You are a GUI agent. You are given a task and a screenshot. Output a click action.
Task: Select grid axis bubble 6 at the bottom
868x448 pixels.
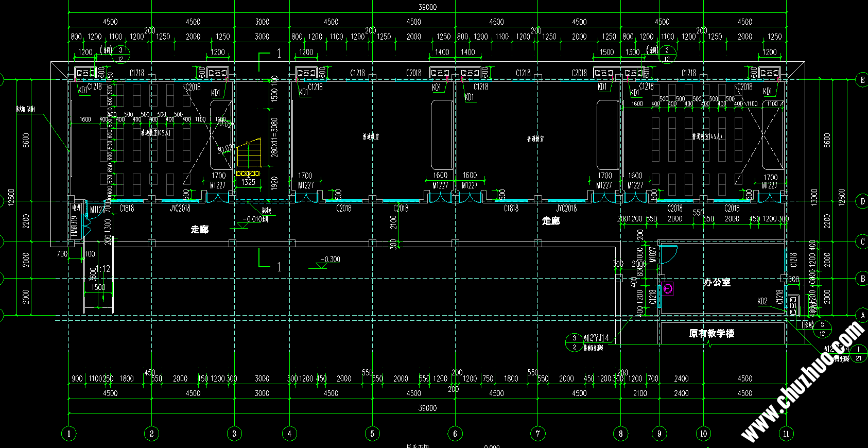point(455,434)
